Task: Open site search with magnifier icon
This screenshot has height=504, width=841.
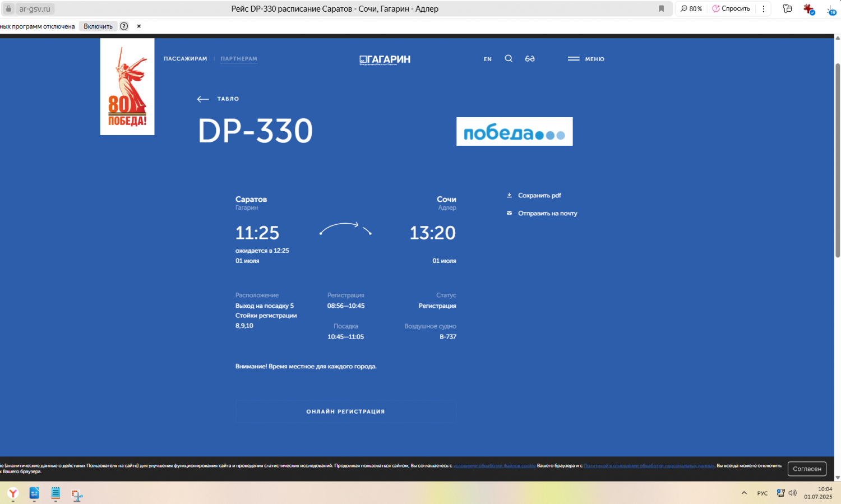Action: [509, 58]
